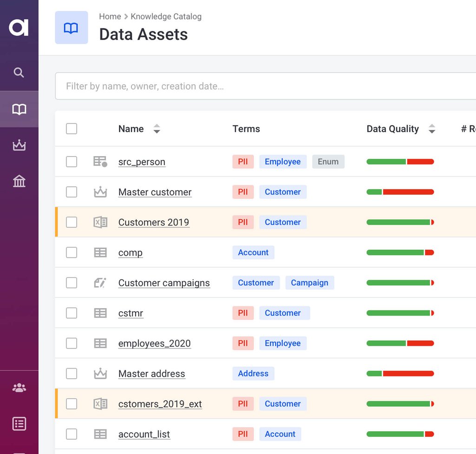The height and width of the screenshot is (454, 476).
Task: Open the employees_2020 asset link
Action: tap(154, 343)
